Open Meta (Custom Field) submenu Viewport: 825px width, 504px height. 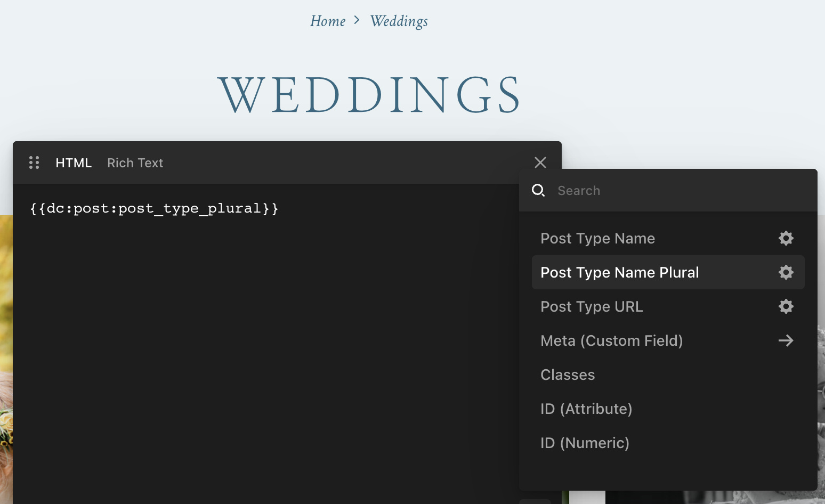coord(611,340)
